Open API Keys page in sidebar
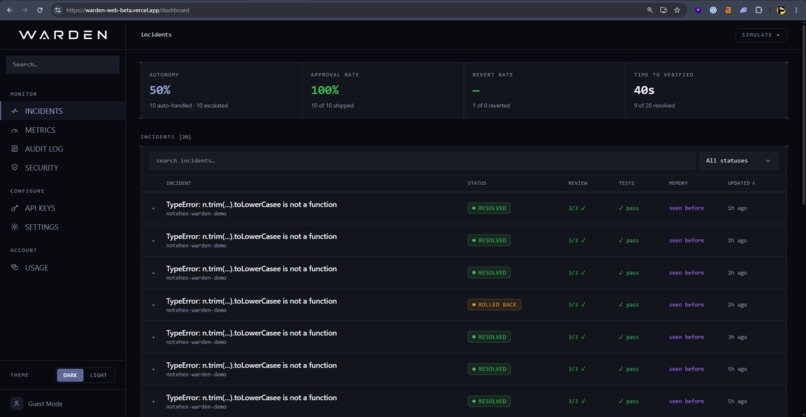The height and width of the screenshot is (417, 806). (x=63, y=208)
